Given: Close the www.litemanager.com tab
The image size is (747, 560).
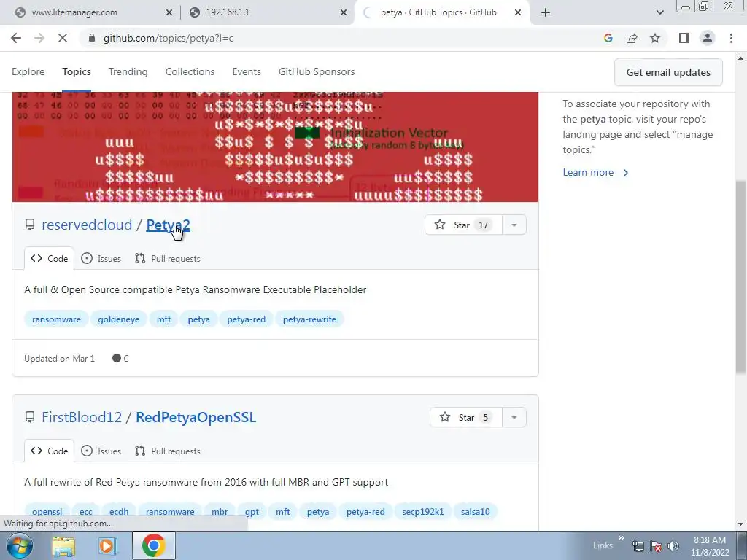Looking at the screenshot, I should [x=169, y=12].
